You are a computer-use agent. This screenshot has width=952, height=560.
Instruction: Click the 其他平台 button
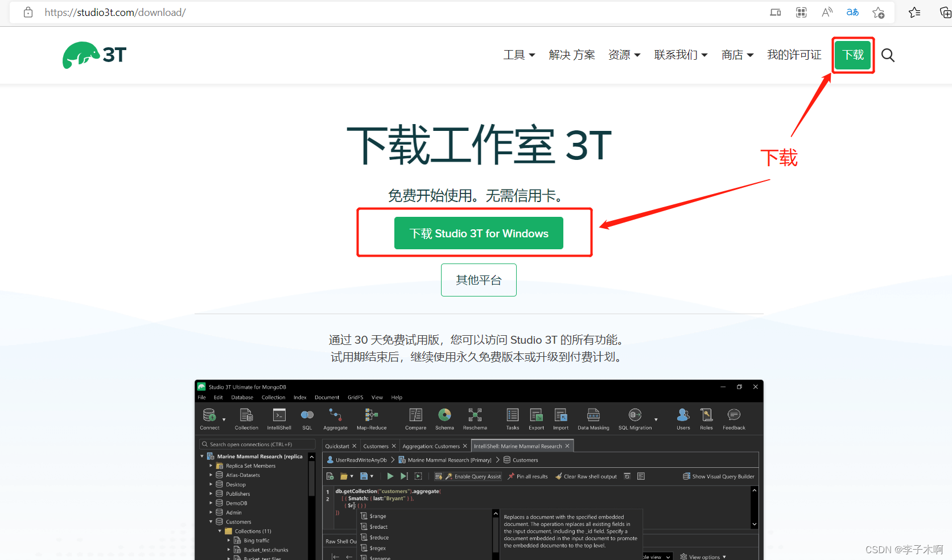pos(479,280)
